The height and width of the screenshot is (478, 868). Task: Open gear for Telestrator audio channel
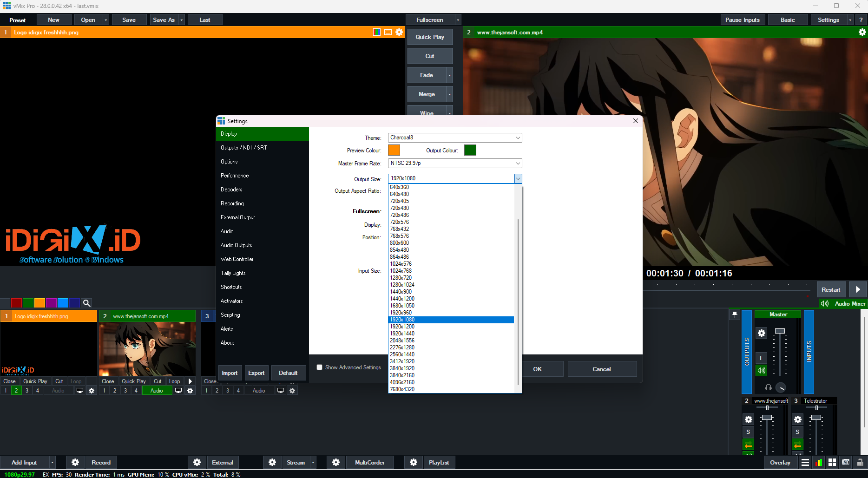click(798, 419)
